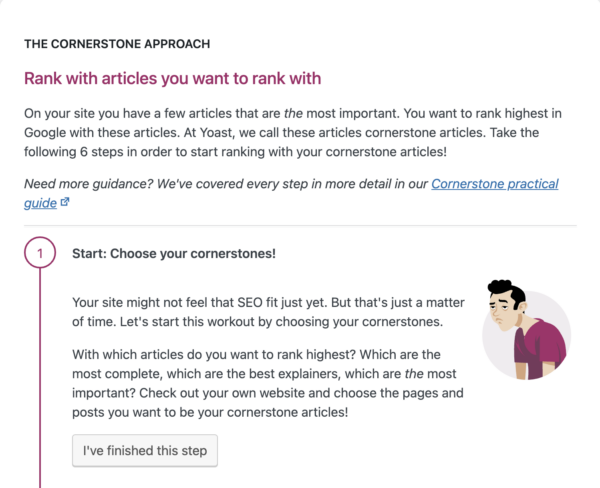The image size is (600, 488).
Task: Click the man's dark hair in illustration
Action: click(507, 293)
